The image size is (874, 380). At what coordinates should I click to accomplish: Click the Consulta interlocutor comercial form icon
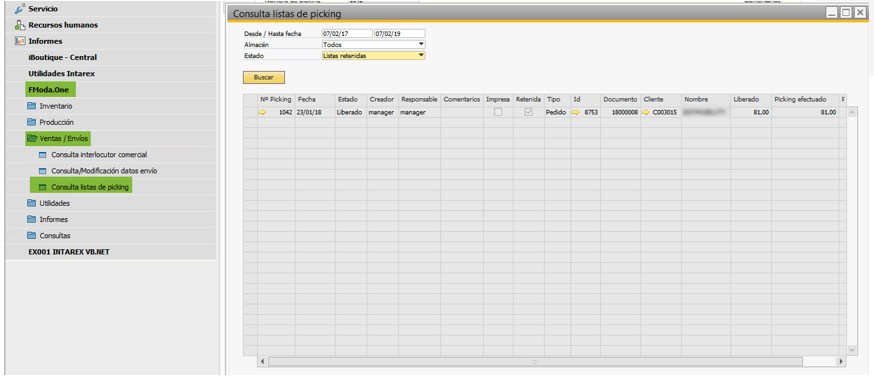42,154
